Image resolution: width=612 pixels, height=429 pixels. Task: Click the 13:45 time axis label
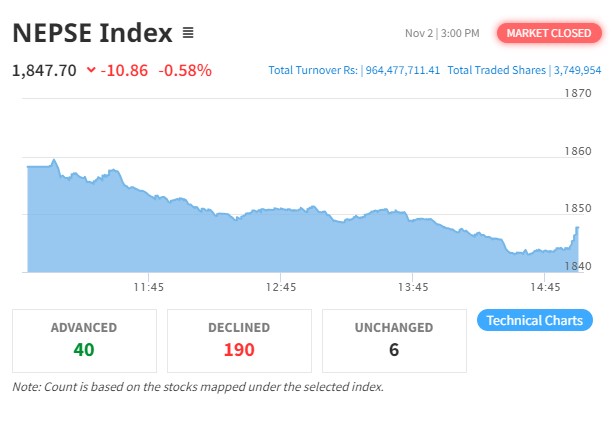click(x=412, y=287)
